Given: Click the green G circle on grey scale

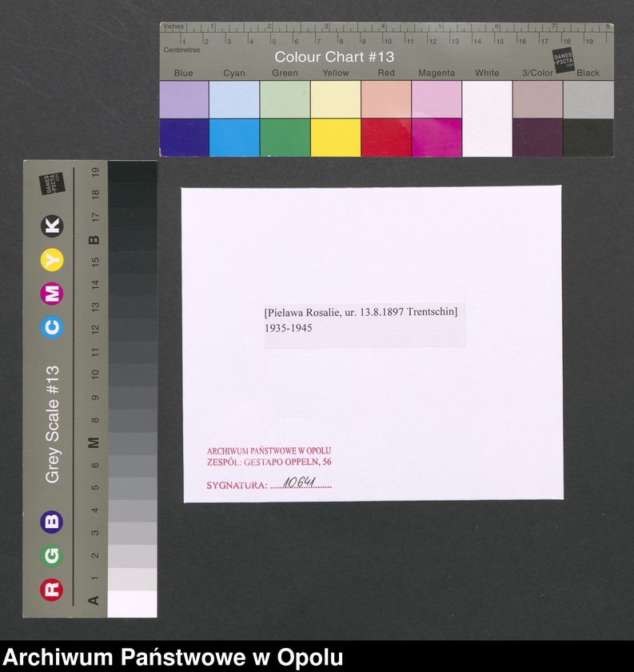Looking at the screenshot, I should click(x=52, y=556).
